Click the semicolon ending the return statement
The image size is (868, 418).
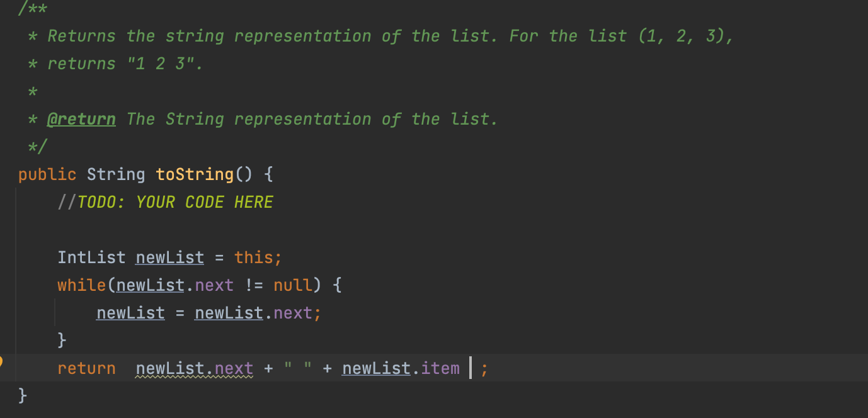[484, 368]
